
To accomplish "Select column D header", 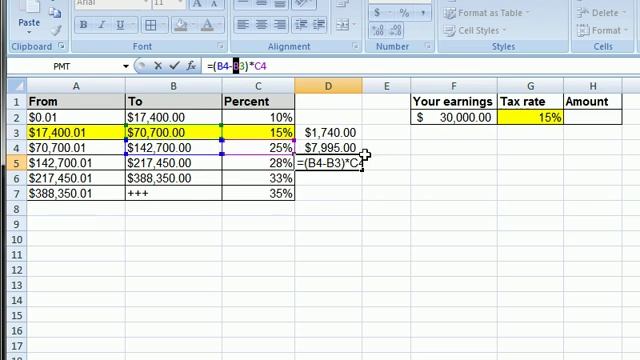I will [x=328, y=86].
